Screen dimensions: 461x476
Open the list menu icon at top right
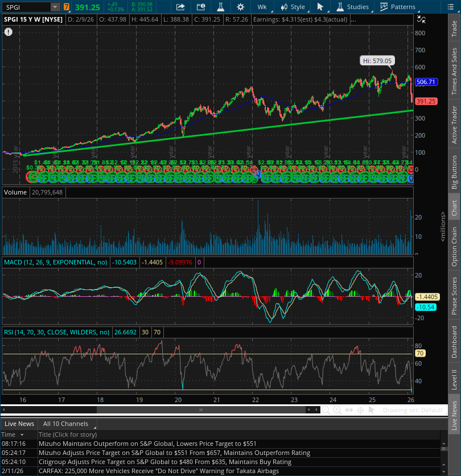[451, 7]
